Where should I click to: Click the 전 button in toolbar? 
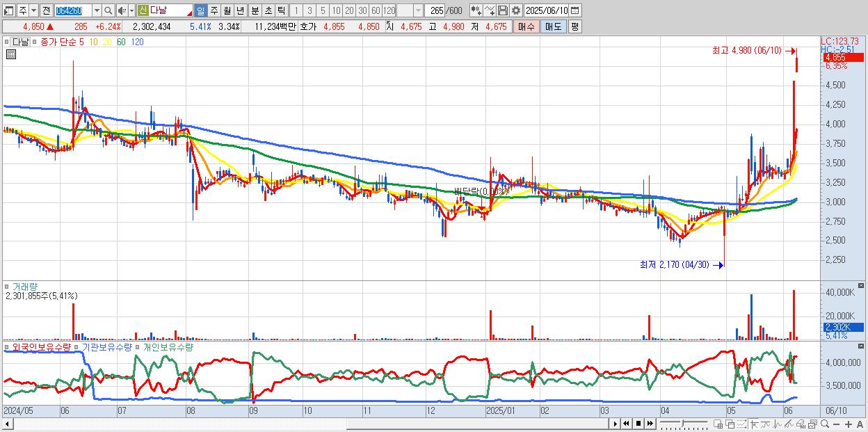(x=46, y=10)
